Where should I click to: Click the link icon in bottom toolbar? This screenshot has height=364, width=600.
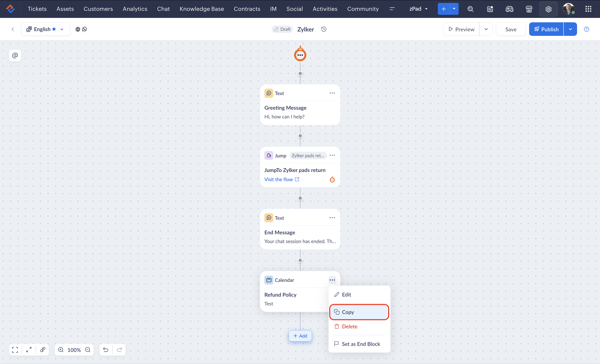pos(43,350)
